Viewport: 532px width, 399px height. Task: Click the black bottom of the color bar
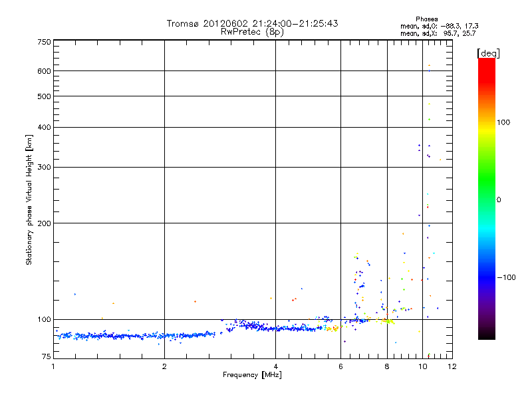point(487,334)
